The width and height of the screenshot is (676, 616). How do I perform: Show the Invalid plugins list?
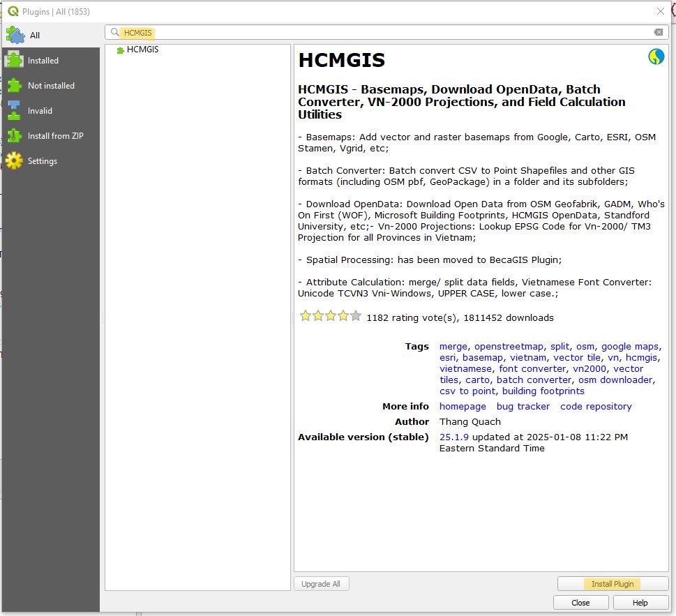click(40, 111)
